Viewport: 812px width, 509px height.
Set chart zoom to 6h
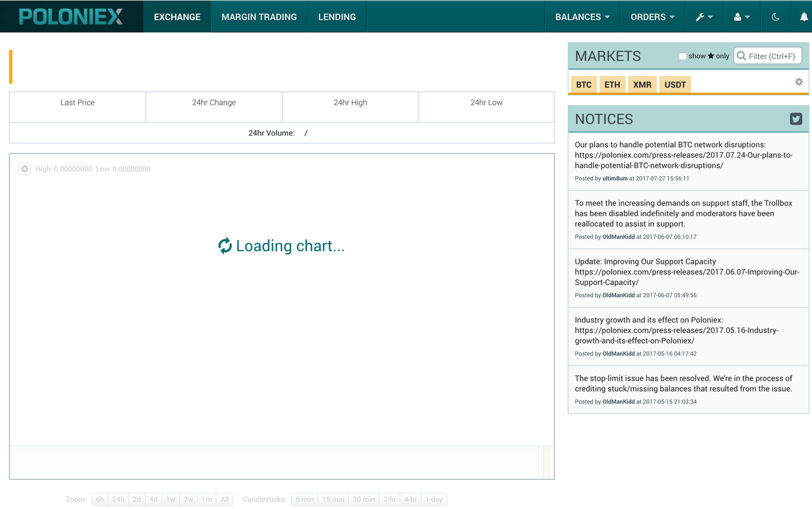coord(100,499)
